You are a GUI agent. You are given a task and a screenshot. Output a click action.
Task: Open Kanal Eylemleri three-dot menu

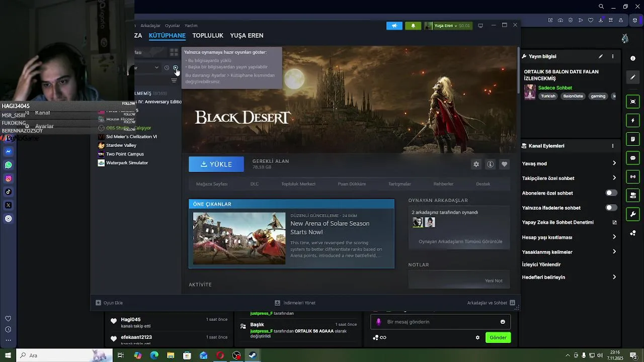point(613,146)
